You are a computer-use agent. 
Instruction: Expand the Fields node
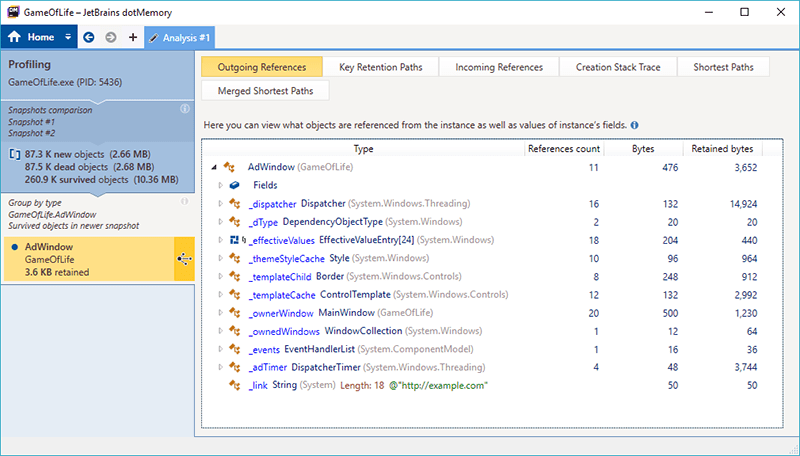(x=220, y=185)
